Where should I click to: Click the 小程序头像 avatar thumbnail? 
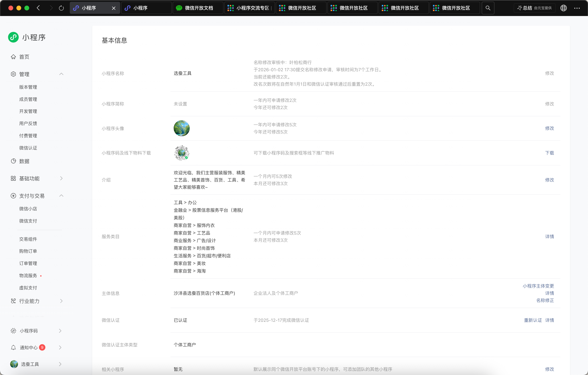(181, 128)
